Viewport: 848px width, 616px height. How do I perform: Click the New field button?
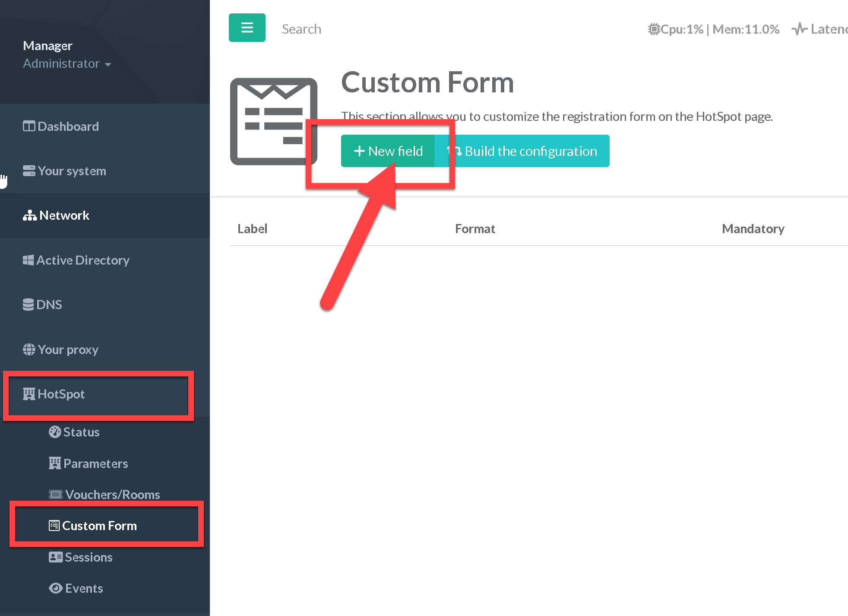(x=388, y=151)
